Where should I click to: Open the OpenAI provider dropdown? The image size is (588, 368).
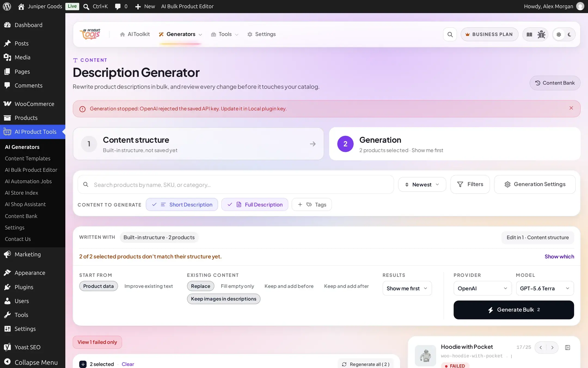(x=482, y=288)
